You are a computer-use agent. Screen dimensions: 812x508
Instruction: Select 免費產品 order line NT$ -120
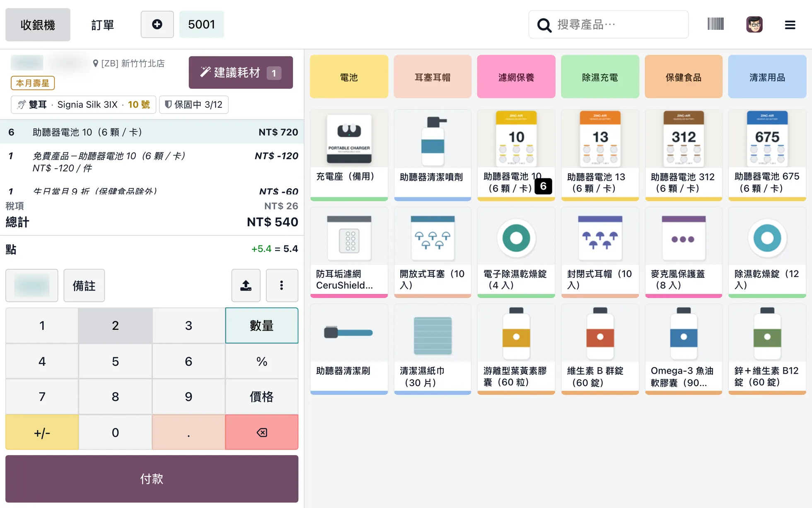(x=152, y=162)
